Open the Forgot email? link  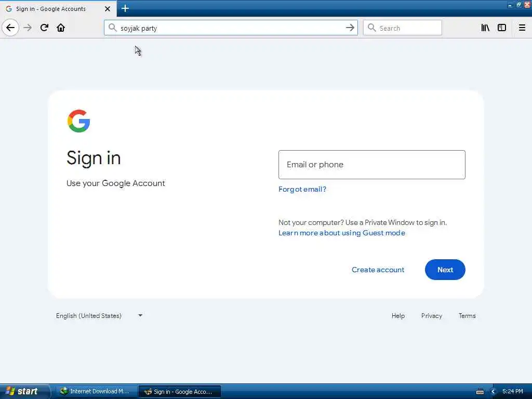click(302, 189)
